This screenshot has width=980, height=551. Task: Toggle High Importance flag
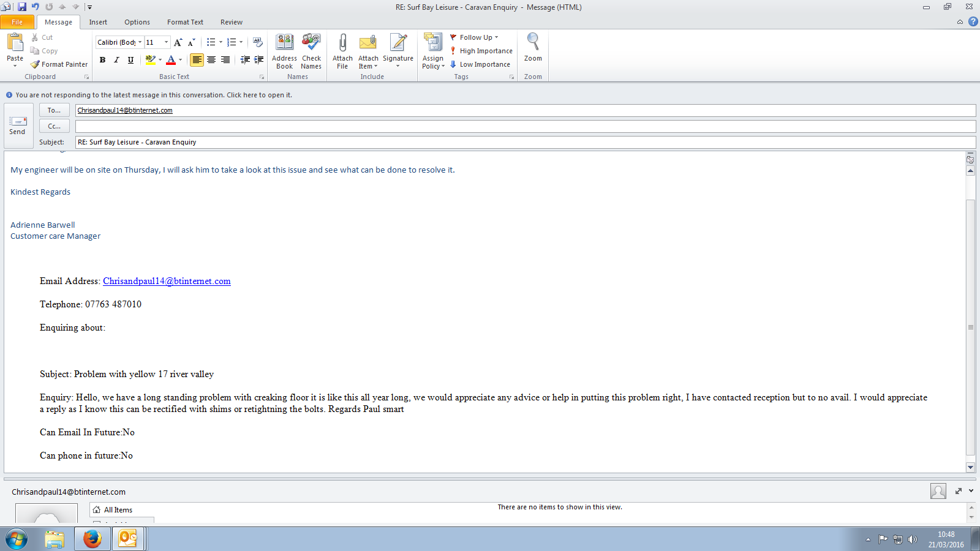click(x=481, y=51)
